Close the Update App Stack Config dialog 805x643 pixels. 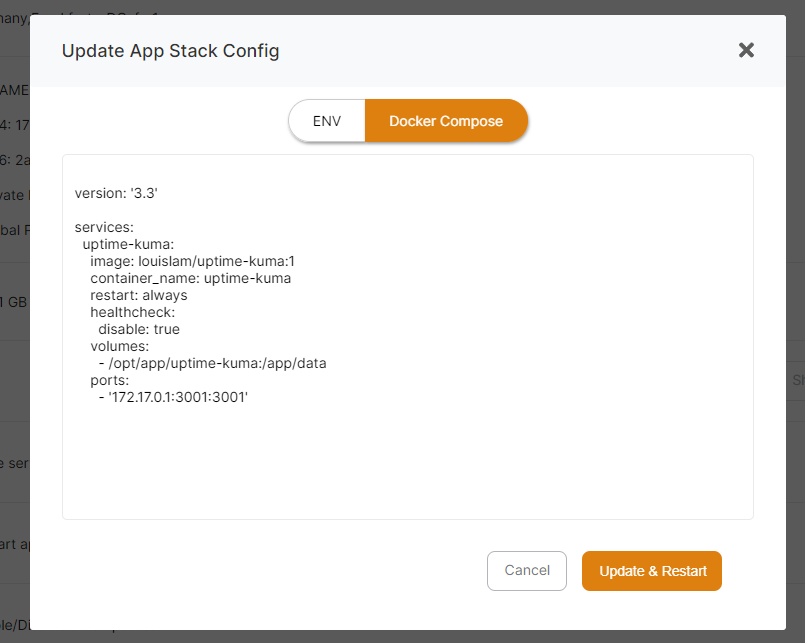(x=746, y=50)
